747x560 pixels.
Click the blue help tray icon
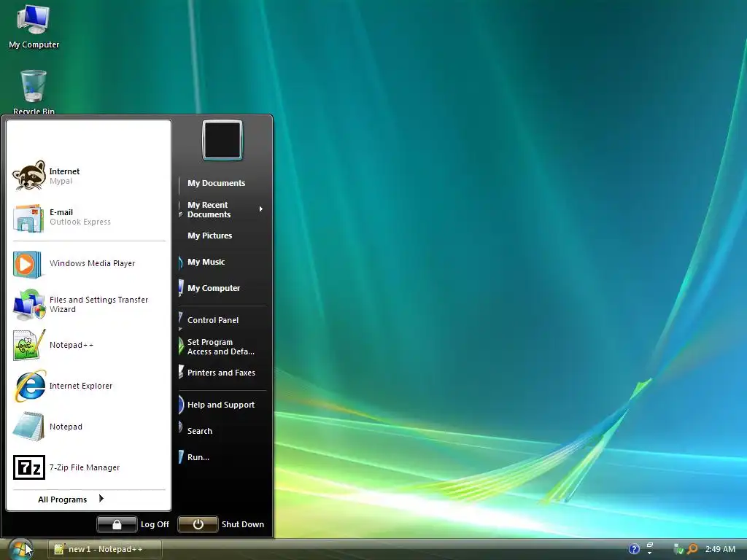pyautogui.click(x=634, y=549)
